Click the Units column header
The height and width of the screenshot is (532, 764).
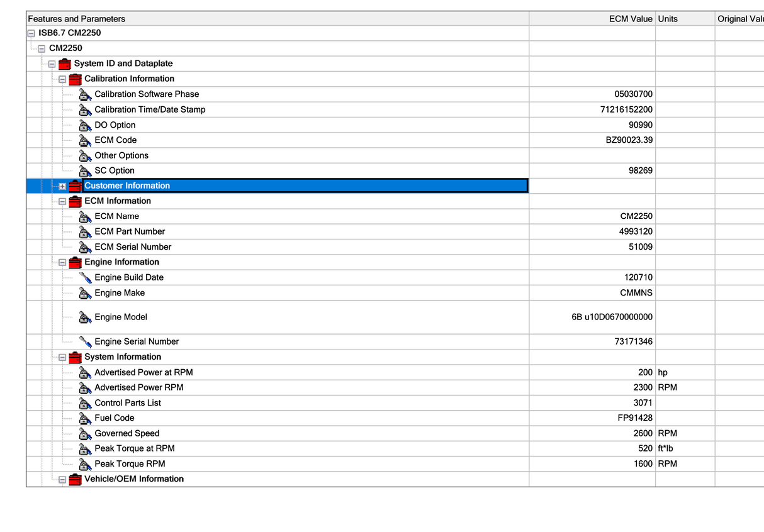668,19
